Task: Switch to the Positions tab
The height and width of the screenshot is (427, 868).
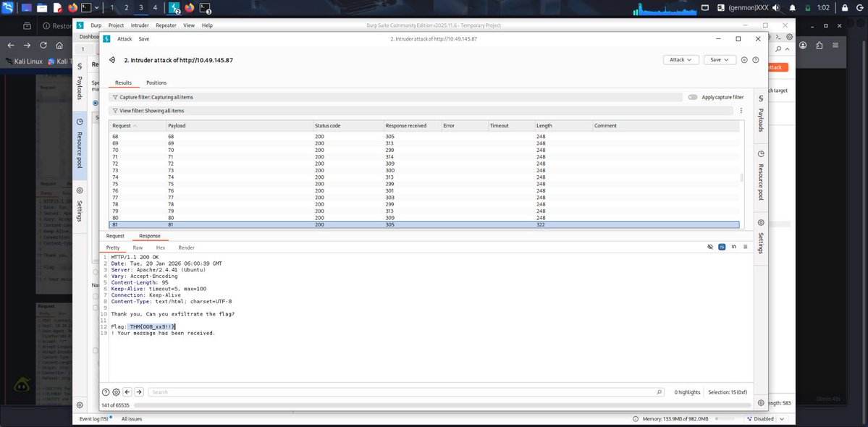Action: [x=156, y=83]
